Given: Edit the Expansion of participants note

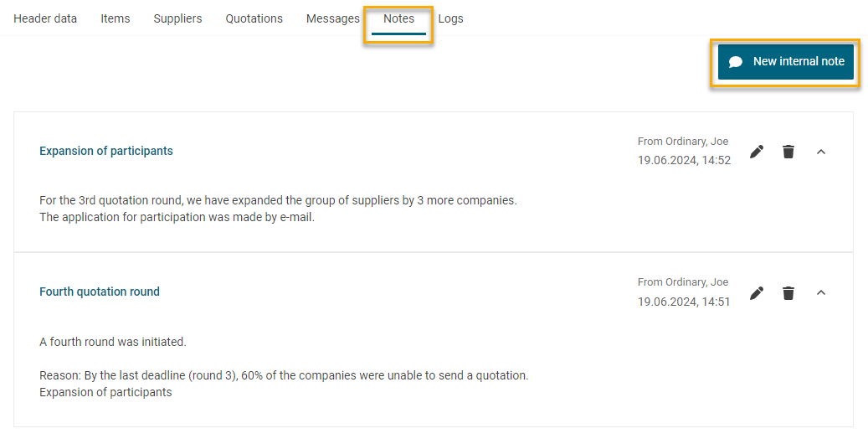Looking at the screenshot, I should pyautogui.click(x=757, y=152).
